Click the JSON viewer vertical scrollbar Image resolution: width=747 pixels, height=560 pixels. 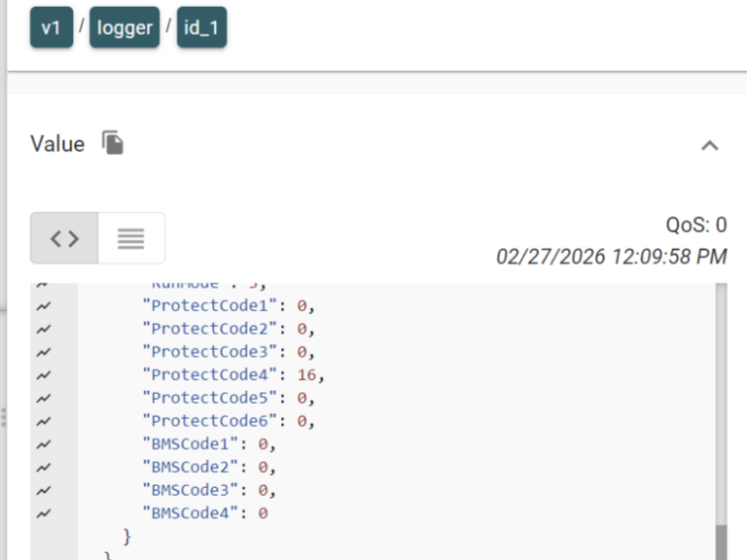(x=722, y=422)
